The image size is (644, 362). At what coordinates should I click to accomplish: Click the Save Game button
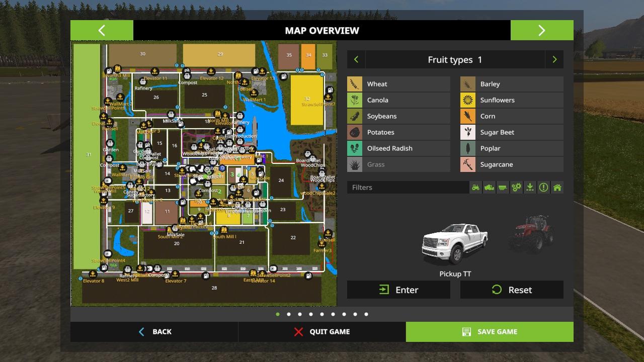point(490,332)
